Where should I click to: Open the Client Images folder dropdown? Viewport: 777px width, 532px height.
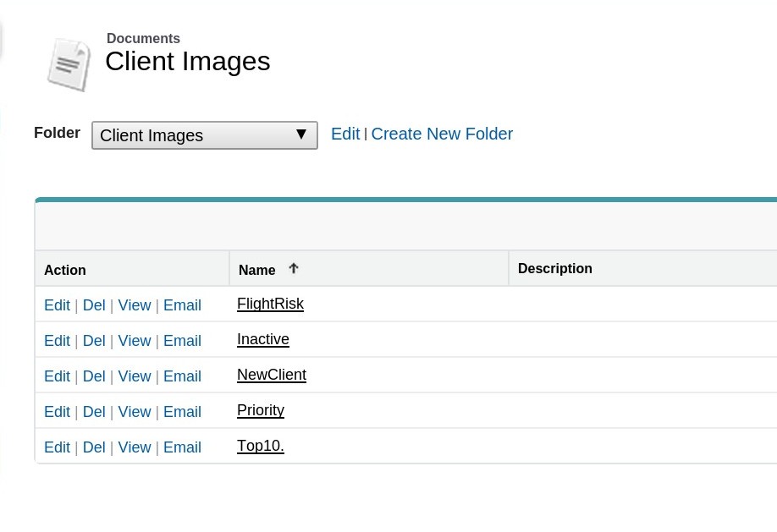[x=205, y=135]
